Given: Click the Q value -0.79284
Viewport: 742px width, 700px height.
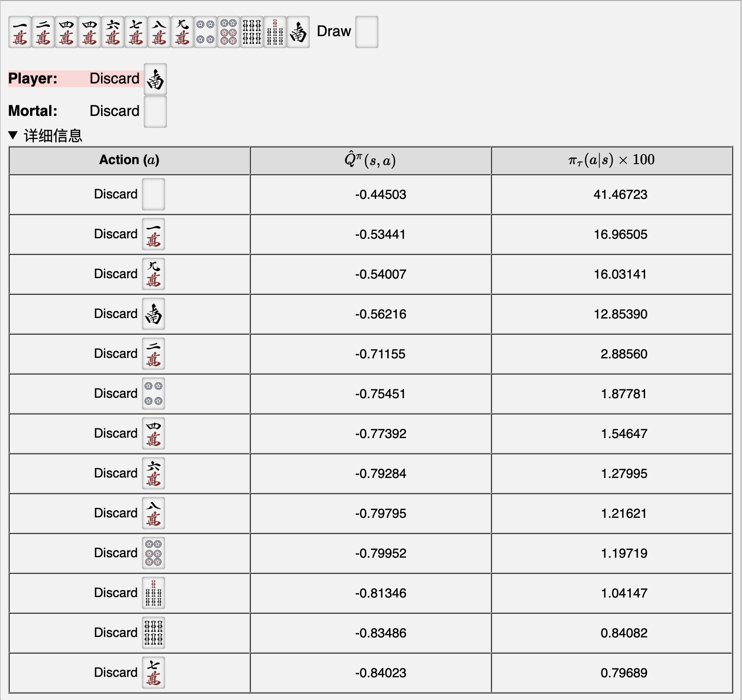Looking at the screenshot, I should pos(381,473).
